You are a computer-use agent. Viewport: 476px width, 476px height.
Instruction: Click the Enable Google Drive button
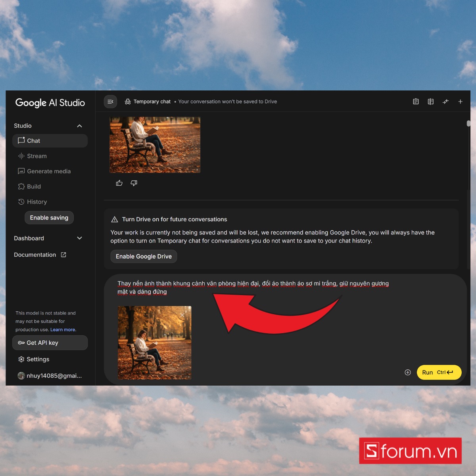click(144, 256)
